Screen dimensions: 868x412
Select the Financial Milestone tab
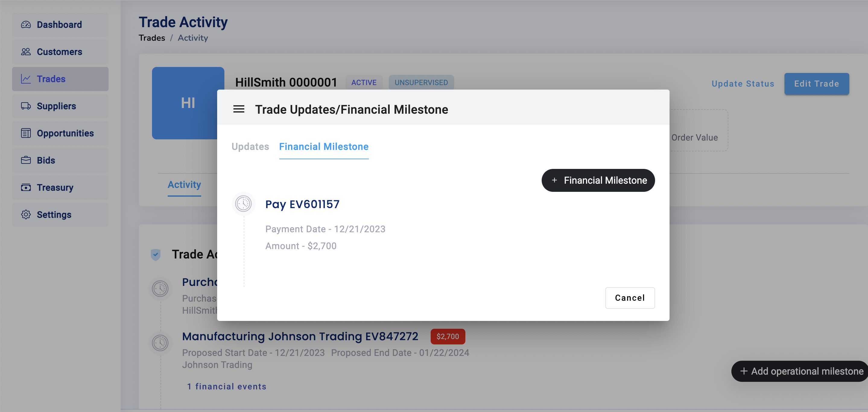pyautogui.click(x=324, y=147)
